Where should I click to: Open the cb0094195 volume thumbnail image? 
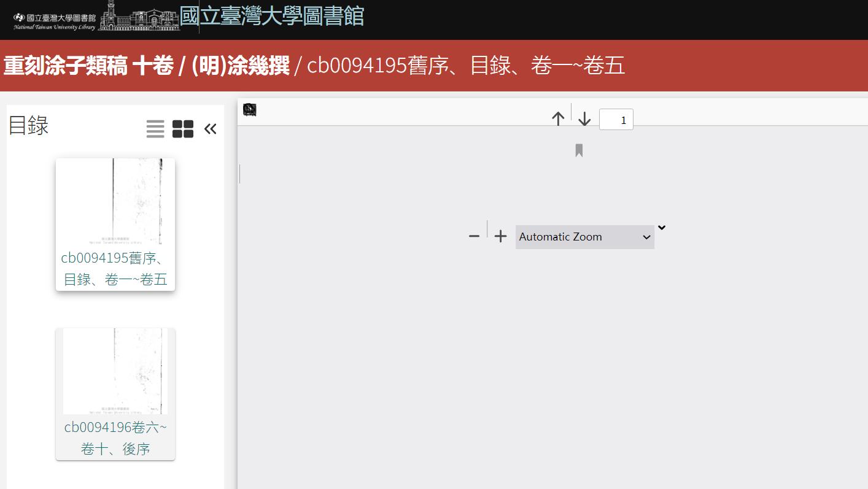click(x=115, y=202)
